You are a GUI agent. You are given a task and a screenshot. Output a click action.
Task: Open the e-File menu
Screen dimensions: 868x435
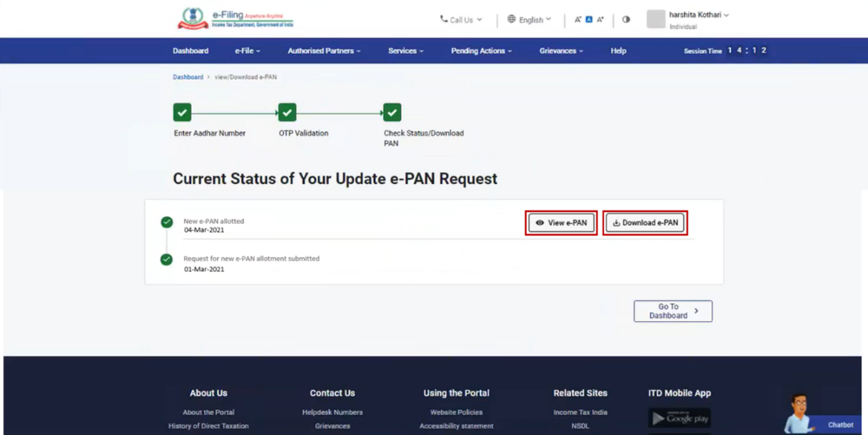[x=247, y=51]
